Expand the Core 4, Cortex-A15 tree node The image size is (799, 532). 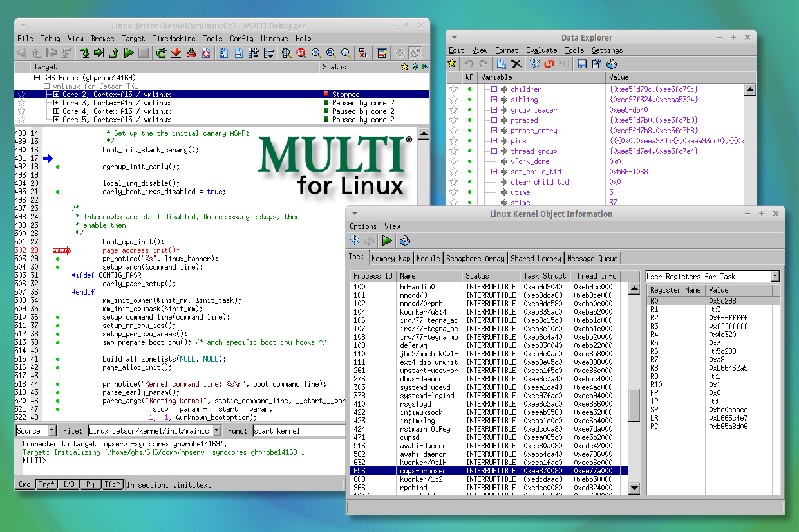(x=57, y=111)
